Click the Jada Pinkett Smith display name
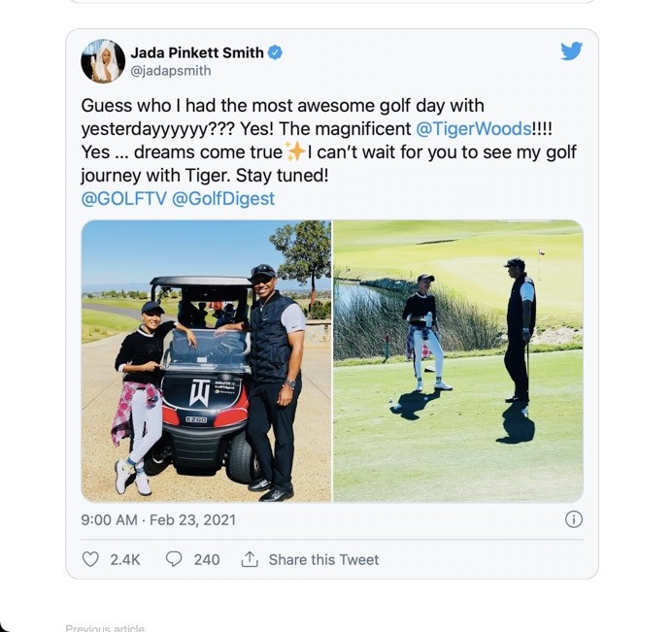672x632 pixels. tap(197, 52)
